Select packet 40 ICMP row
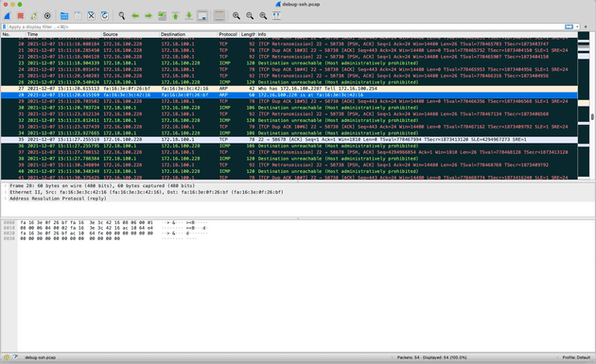596x364 pixels. tap(289, 171)
